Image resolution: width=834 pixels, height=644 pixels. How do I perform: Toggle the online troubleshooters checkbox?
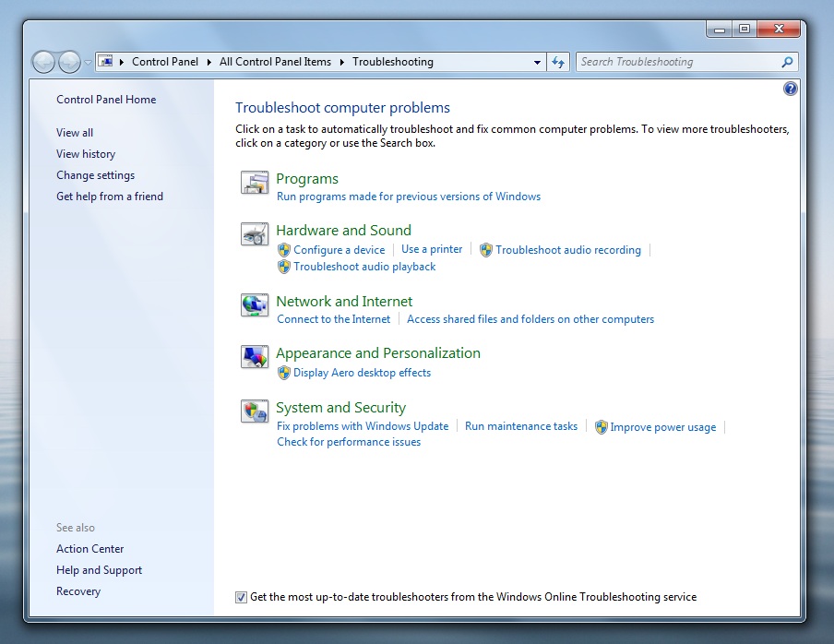click(241, 597)
